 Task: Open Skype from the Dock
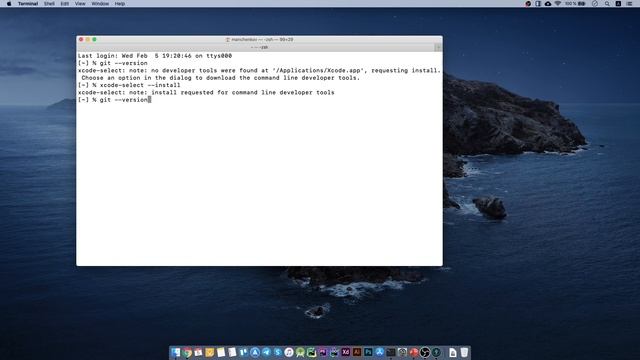click(278, 352)
